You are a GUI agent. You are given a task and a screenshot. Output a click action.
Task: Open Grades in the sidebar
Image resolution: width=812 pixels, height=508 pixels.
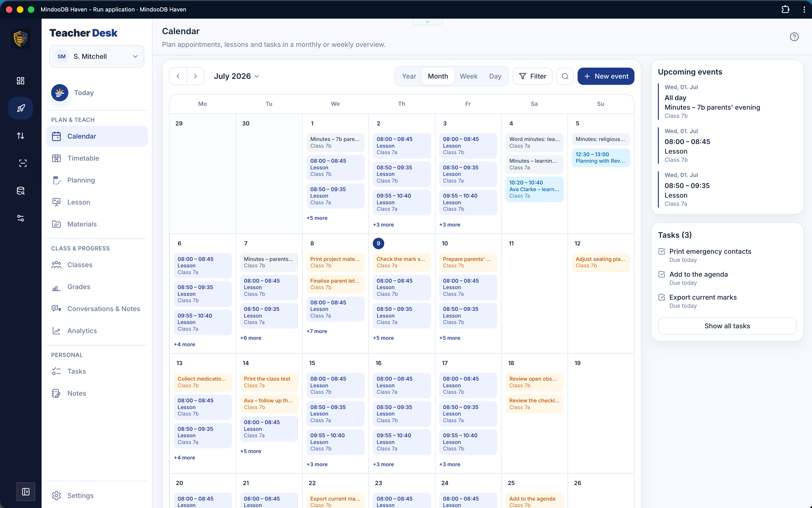pos(97,286)
